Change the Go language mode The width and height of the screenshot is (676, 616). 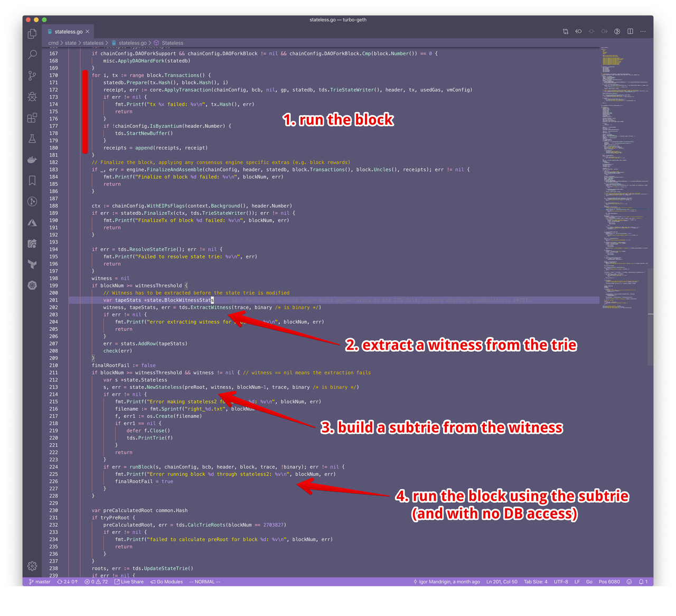[589, 582]
